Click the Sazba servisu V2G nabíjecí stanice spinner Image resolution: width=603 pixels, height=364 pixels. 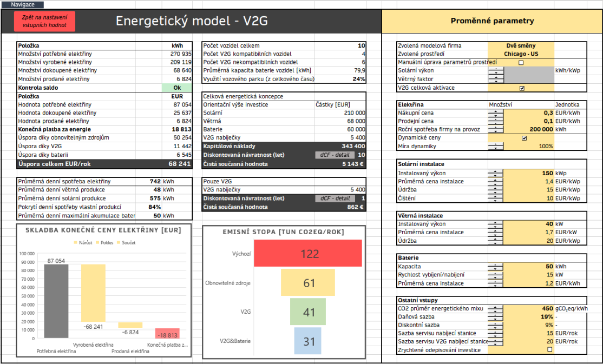(x=496, y=342)
